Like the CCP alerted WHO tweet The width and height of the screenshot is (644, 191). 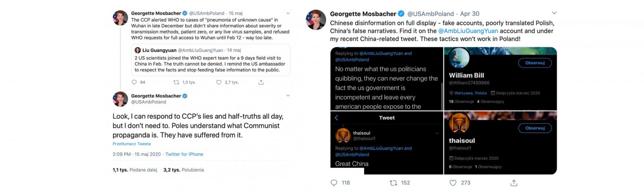tap(219, 82)
